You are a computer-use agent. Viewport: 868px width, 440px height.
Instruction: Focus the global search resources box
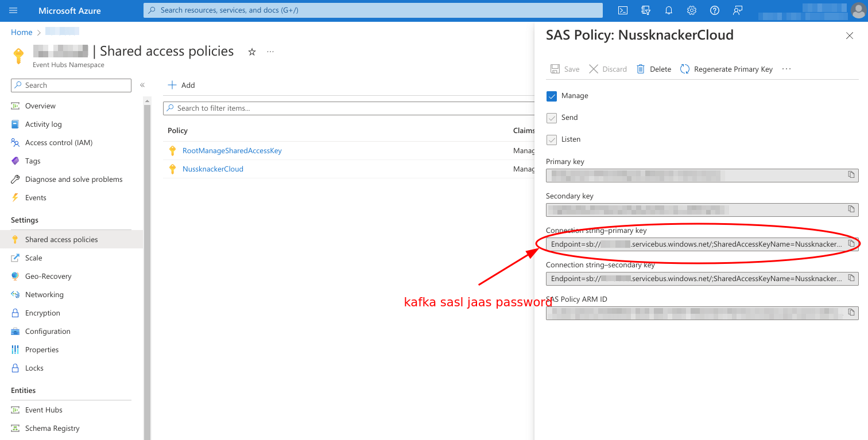[373, 10]
